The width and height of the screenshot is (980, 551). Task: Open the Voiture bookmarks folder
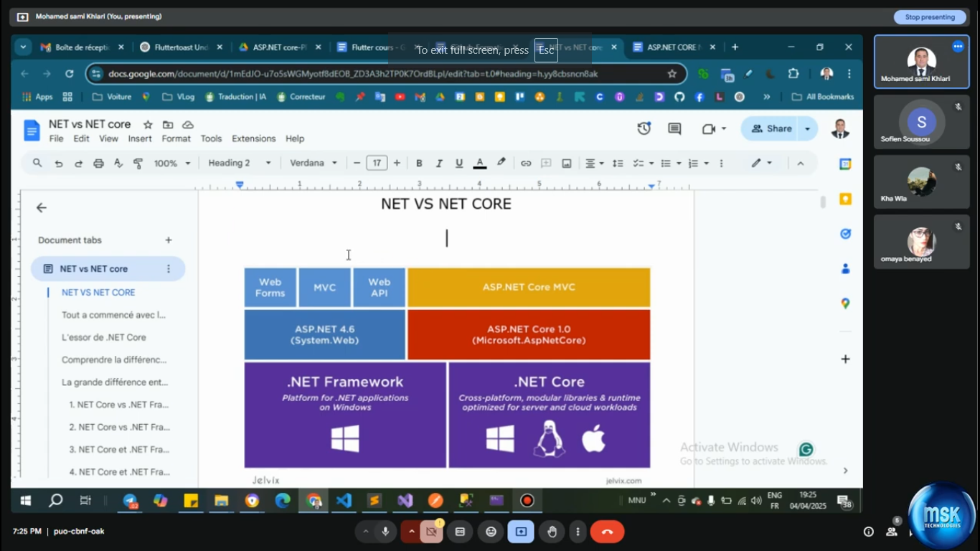pyautogui.click(x=112, y=97)
